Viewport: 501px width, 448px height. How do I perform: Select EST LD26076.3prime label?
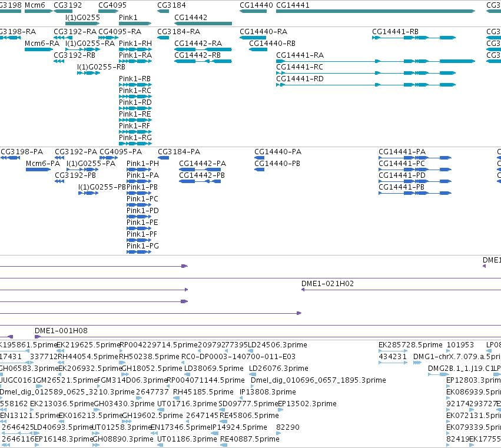point(278,369)
